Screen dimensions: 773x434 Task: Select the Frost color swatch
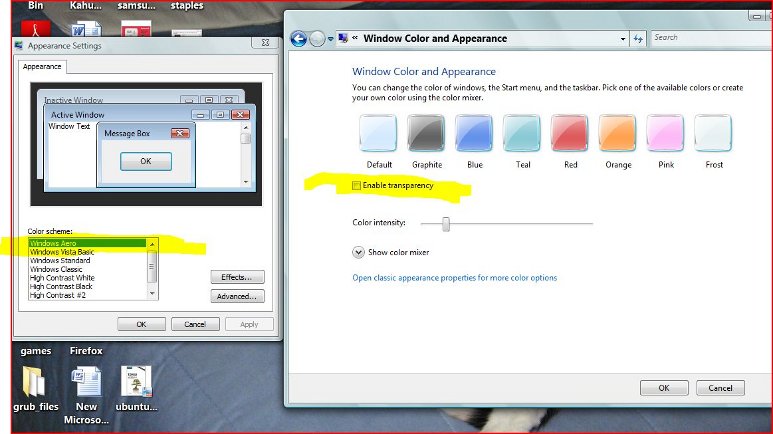[713, 133]
